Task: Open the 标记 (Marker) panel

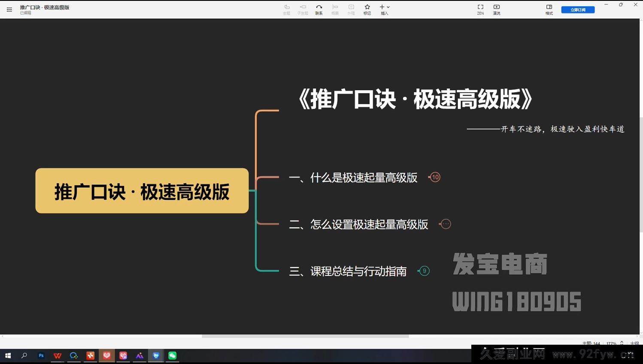Action: [367, 9]
